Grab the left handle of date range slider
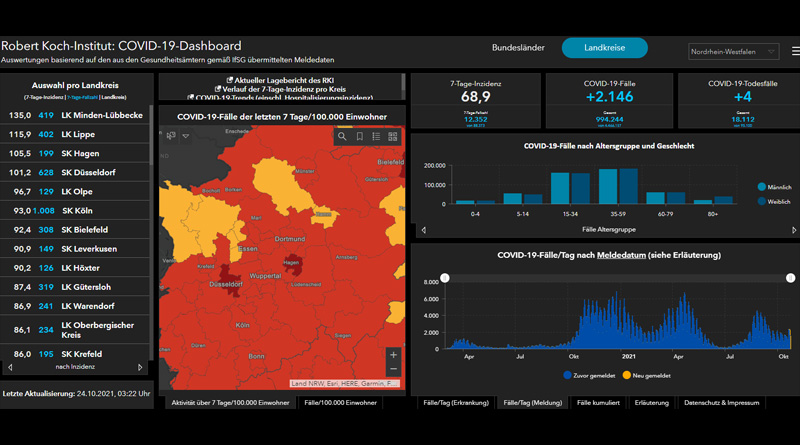This screenshot has height=445, width=800. (445, 278)
